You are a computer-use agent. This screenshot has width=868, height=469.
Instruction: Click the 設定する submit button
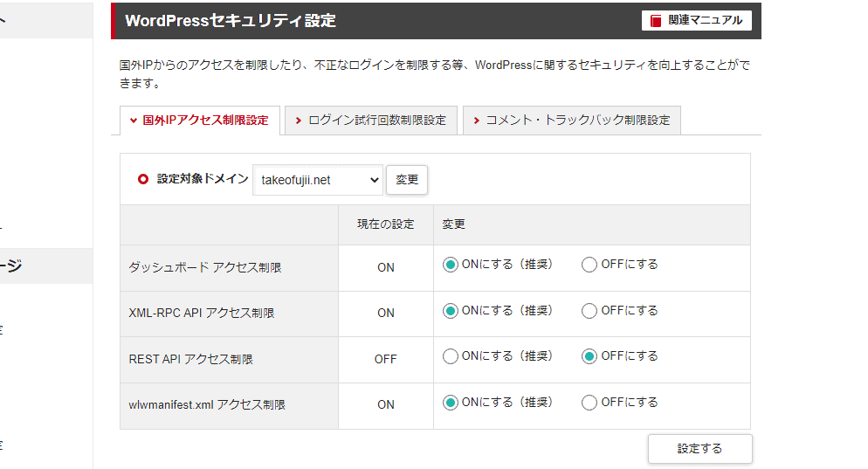point(699,449)
